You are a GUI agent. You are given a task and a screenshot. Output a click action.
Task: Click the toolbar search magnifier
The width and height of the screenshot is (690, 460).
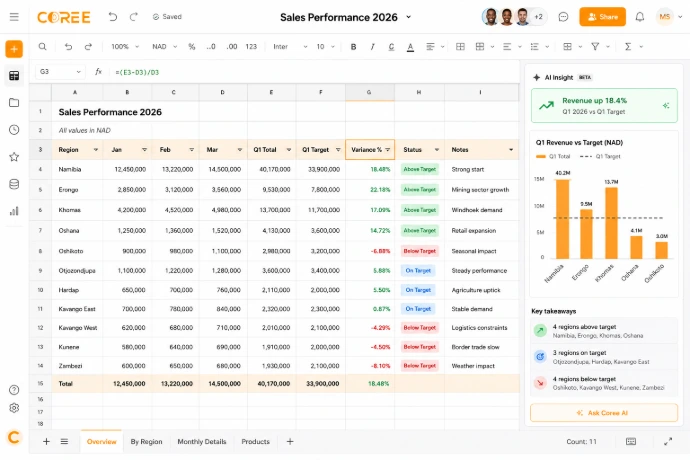[x=42, y=46]
